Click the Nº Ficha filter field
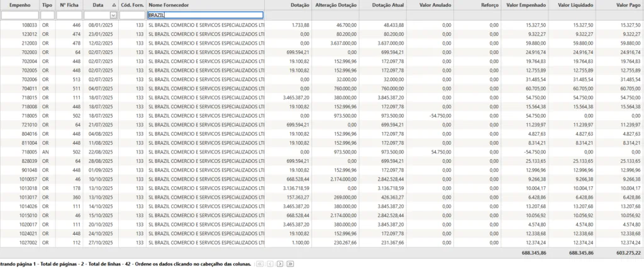644x268 pixels. click(69, 15)
